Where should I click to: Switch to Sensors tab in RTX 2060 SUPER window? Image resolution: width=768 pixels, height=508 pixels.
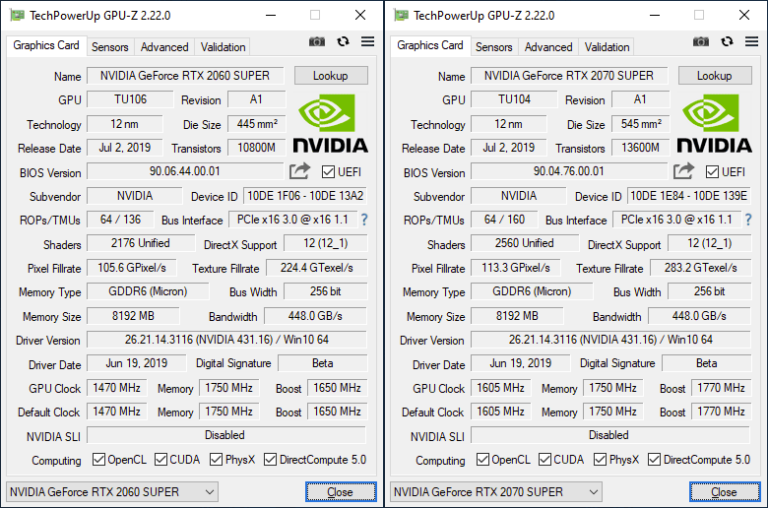[110, 47]
